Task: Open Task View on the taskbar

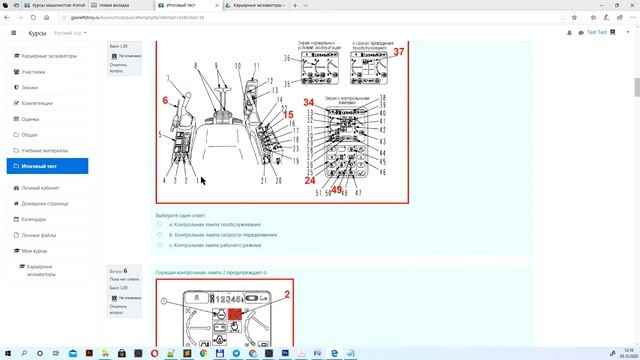Action: 56,353
